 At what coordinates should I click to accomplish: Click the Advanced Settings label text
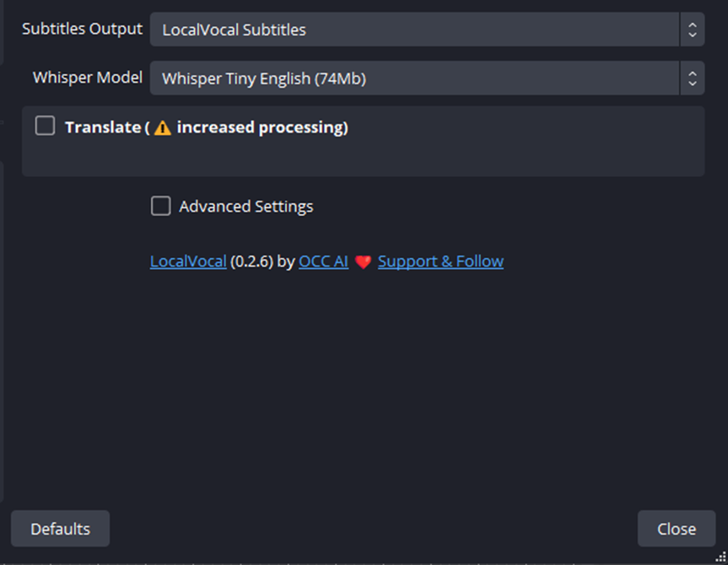coord(246,207)
